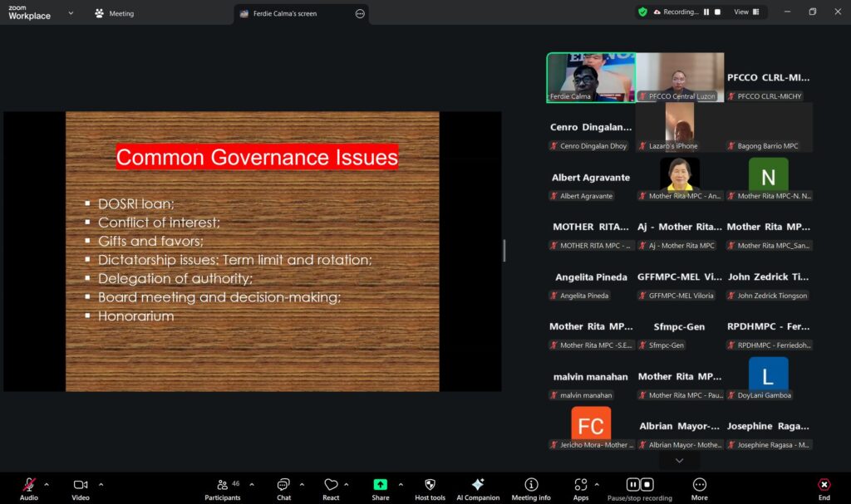Click the green Share screen button

pyautogui.click(x=380, y=485)
